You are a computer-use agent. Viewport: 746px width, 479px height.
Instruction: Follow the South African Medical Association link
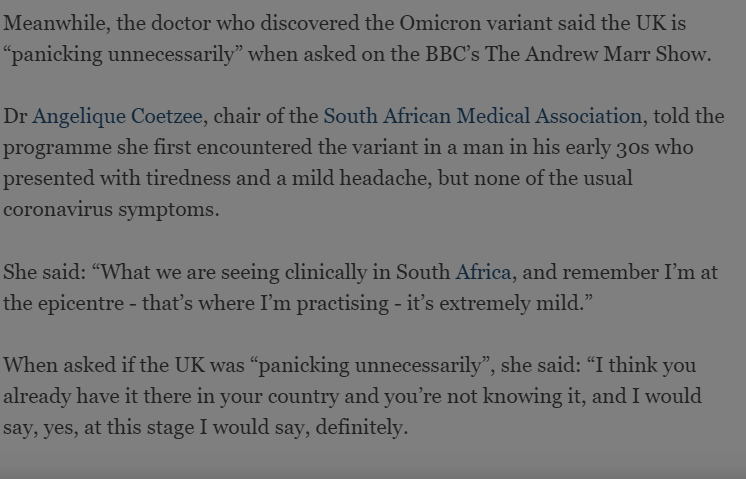coord(482,117)
